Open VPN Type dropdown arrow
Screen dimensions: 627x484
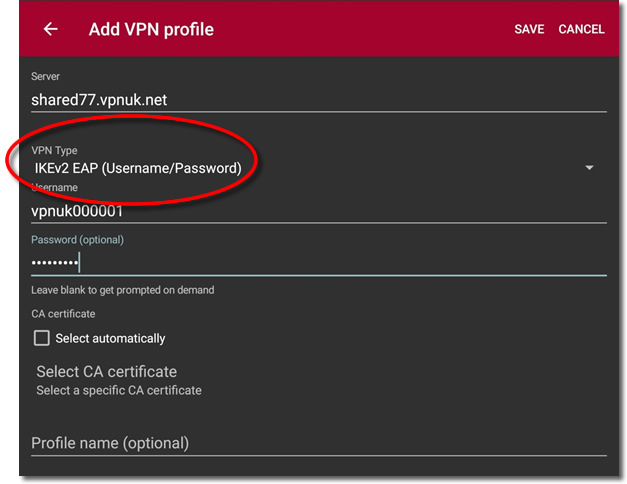click(589, 168)
